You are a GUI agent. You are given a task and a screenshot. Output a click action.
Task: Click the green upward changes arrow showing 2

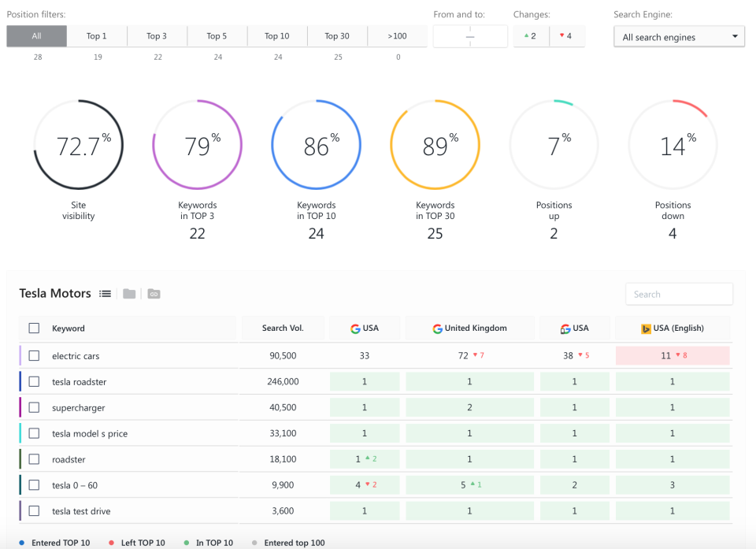529,35
